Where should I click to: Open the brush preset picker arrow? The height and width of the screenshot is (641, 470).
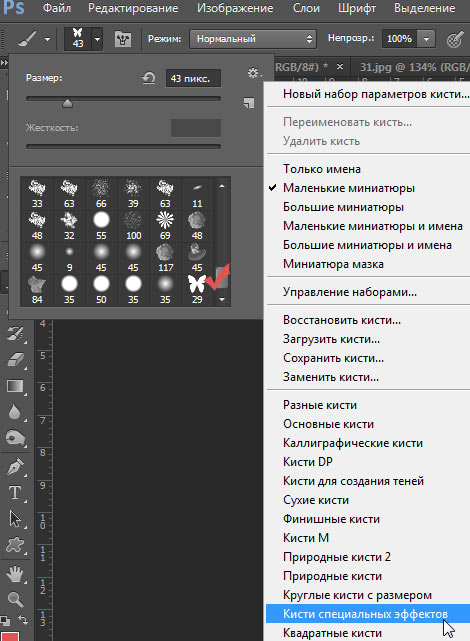click(x=97, y=39)
